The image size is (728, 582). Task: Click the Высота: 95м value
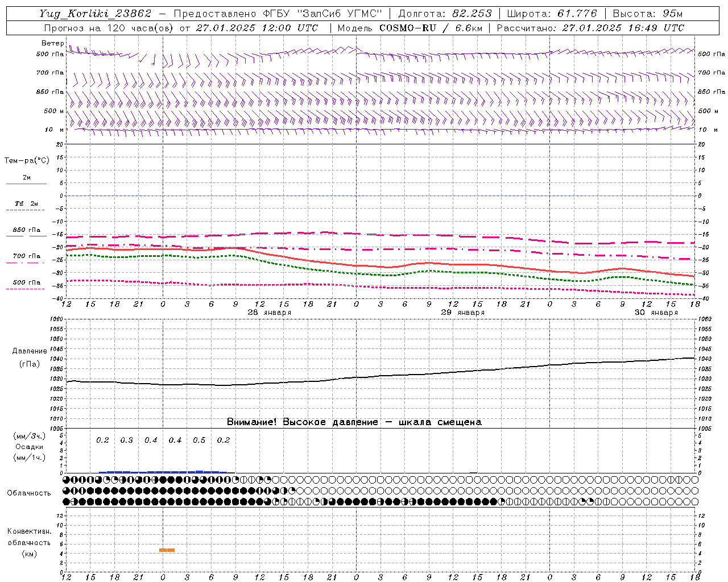pyautogui.click(x=648, y=14)
